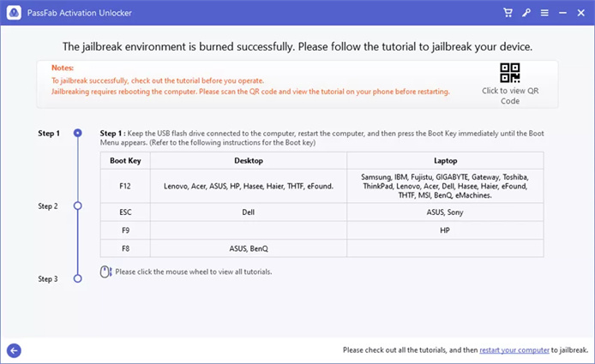595x364 pixels.
Task: Click the "Click to view QR Code" label
Action: coord(510,96)
